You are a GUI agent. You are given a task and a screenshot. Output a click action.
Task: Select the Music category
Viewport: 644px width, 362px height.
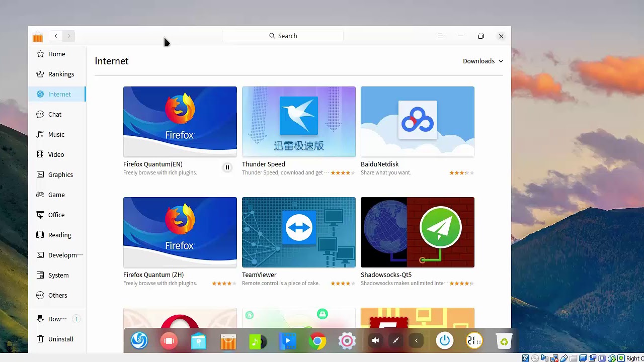[57, 134]
